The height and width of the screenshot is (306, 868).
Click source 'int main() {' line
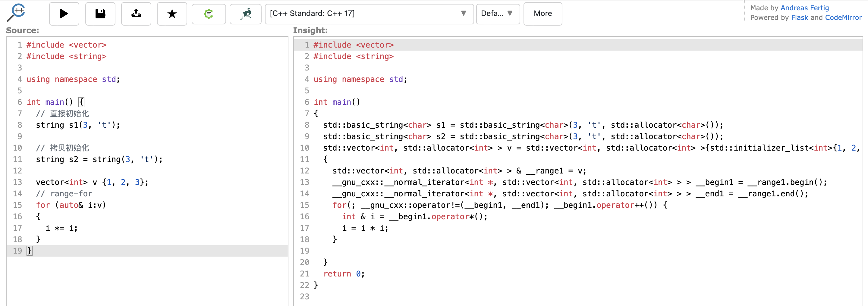[55, 102]
